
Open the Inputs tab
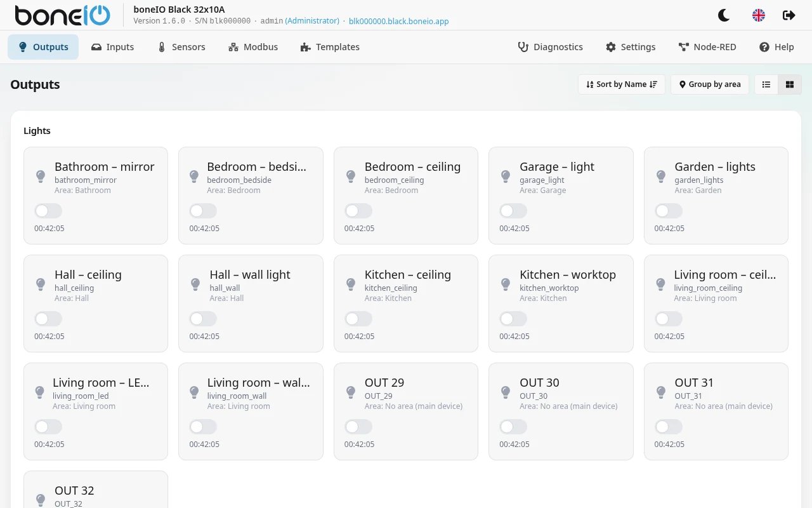coord(112,47)
